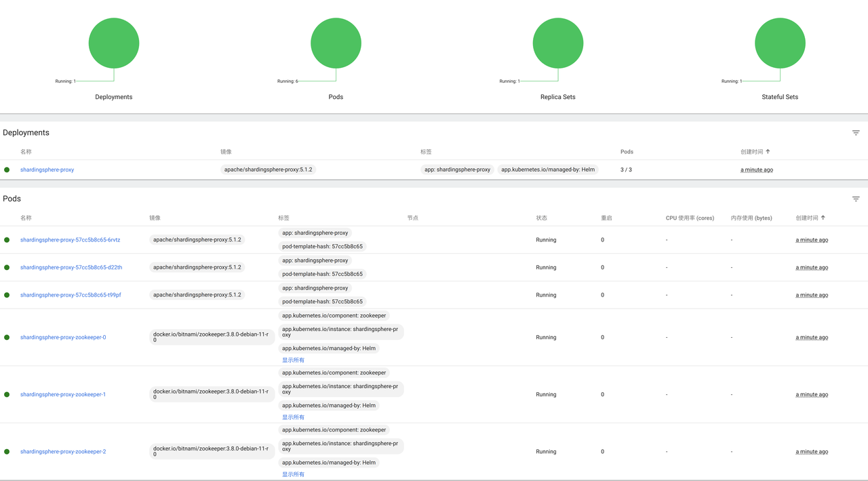The width and height of the screenshot is (868, 481).
Task: Expand 显示所有 labels for shardingsphere-proxy-zookeeper-1
Action: pos(293,417)
